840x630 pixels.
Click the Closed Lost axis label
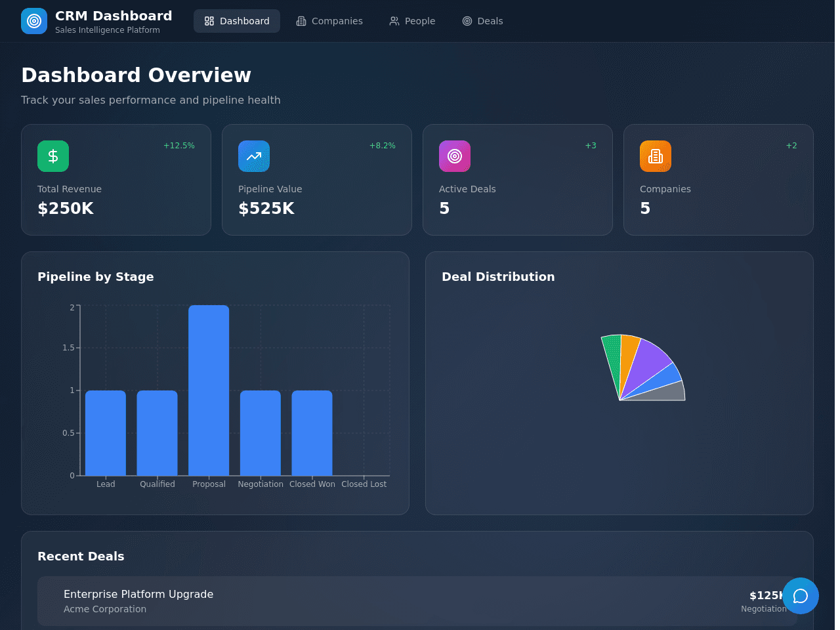pyautogui.click(x=364, y=484)
